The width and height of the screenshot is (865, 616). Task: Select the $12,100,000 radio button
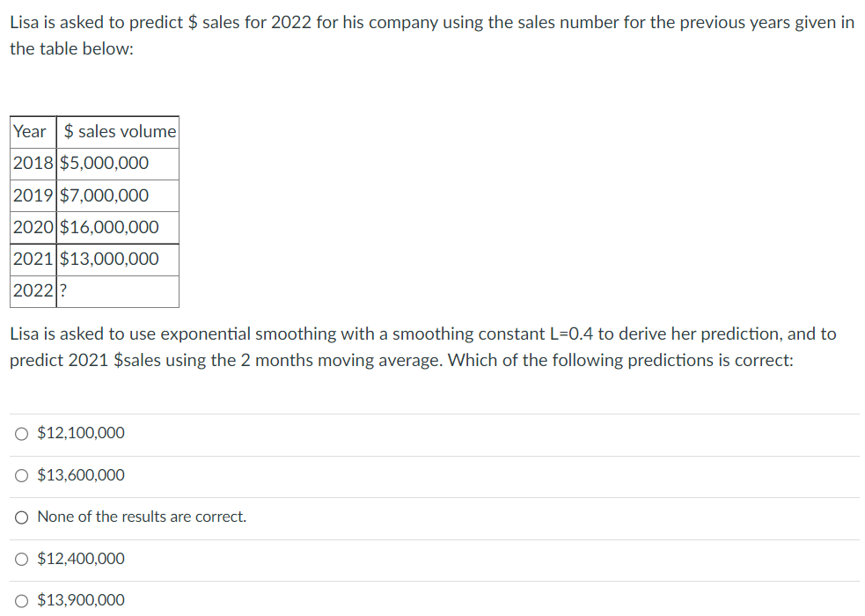point(21,433)
